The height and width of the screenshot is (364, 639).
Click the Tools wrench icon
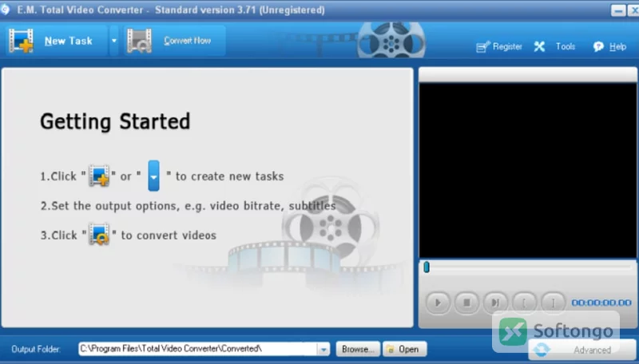(540, 47)
